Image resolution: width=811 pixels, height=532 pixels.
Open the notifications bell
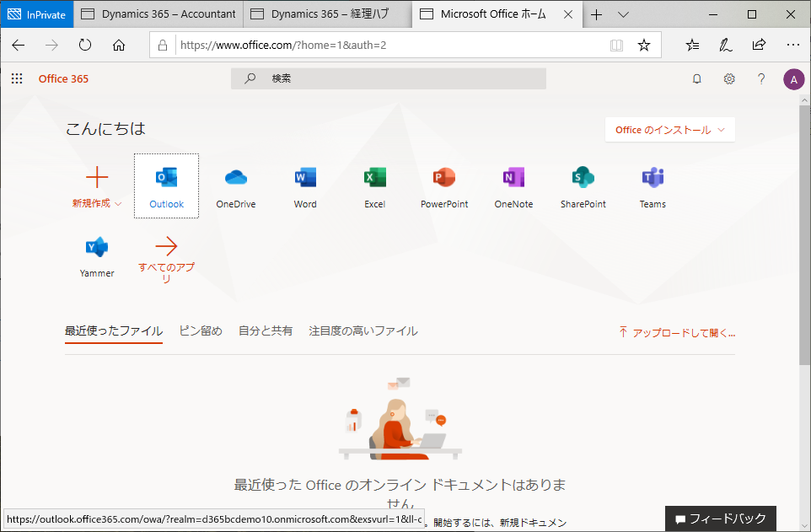point(696,78)
